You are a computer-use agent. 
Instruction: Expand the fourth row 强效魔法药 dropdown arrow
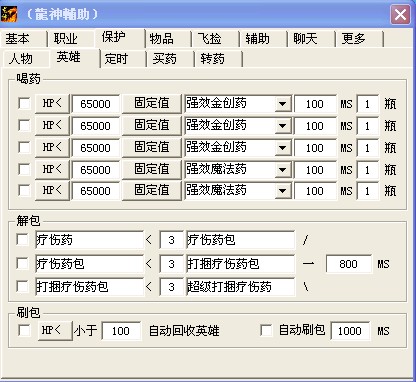pos(283,169)
